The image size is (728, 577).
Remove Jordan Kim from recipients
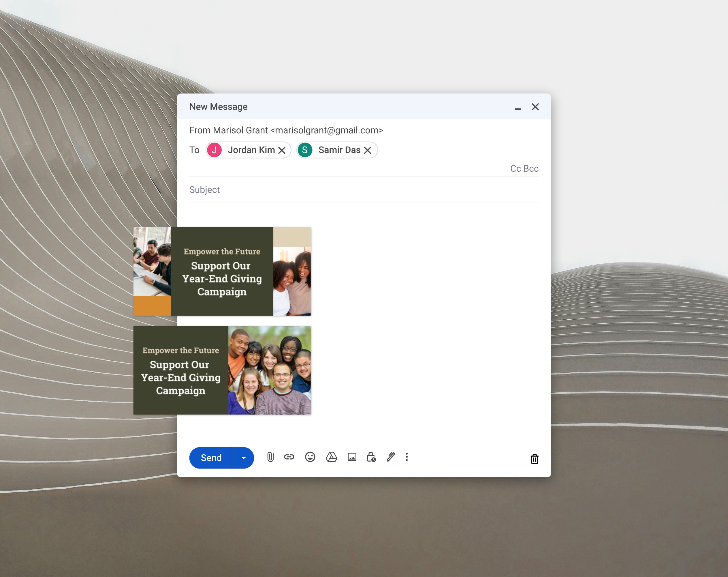click(282, 150)
